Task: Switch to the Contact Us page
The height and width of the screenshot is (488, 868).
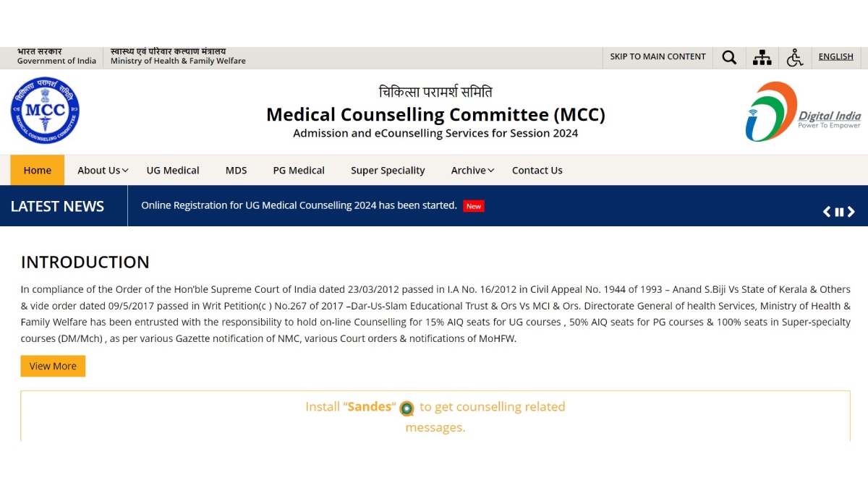Action: coord(537,170)
